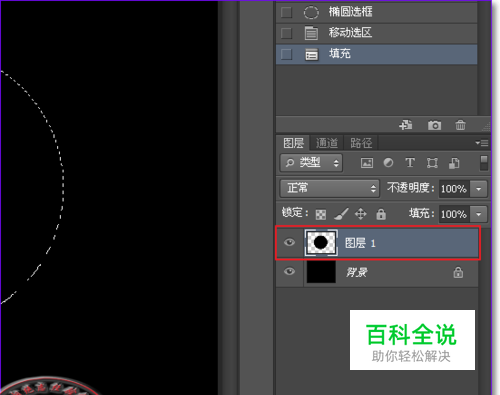Click the 椭圆选框 ellipse icon in History
This screenshot has width=500, height=395.
[x=311, y=13]
